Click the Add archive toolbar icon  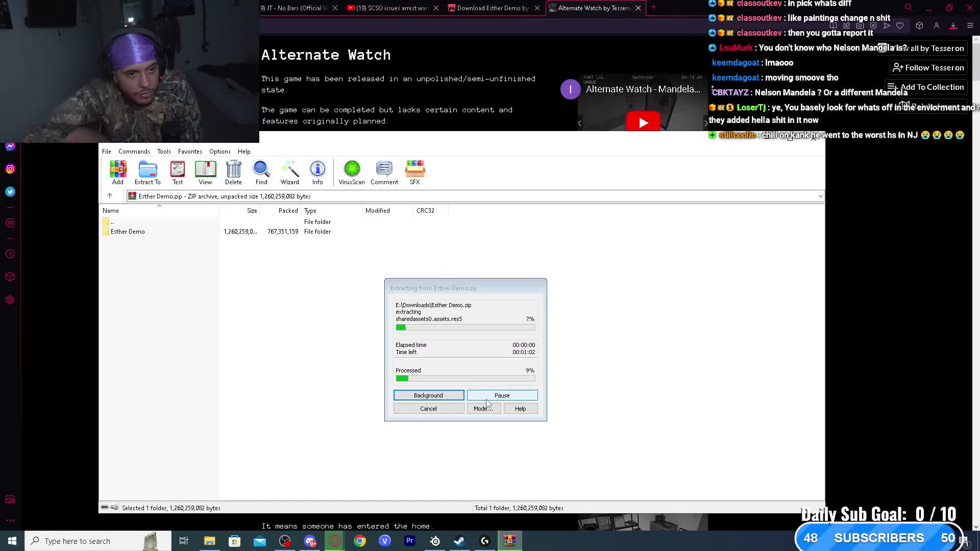coord(118,172)
